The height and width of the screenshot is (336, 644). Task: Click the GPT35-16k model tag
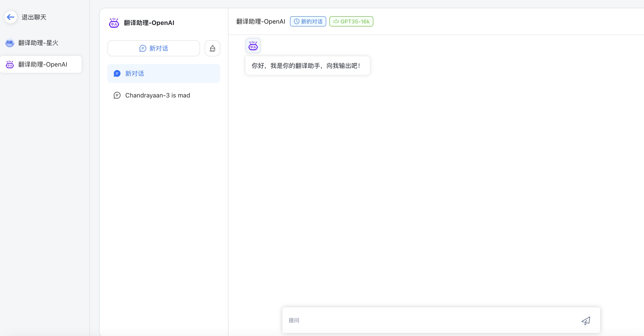click(351, 22)
